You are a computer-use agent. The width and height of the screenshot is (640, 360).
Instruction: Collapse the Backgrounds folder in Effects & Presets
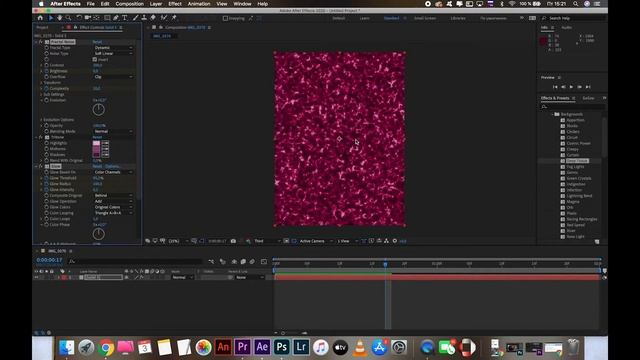[553, 114]
